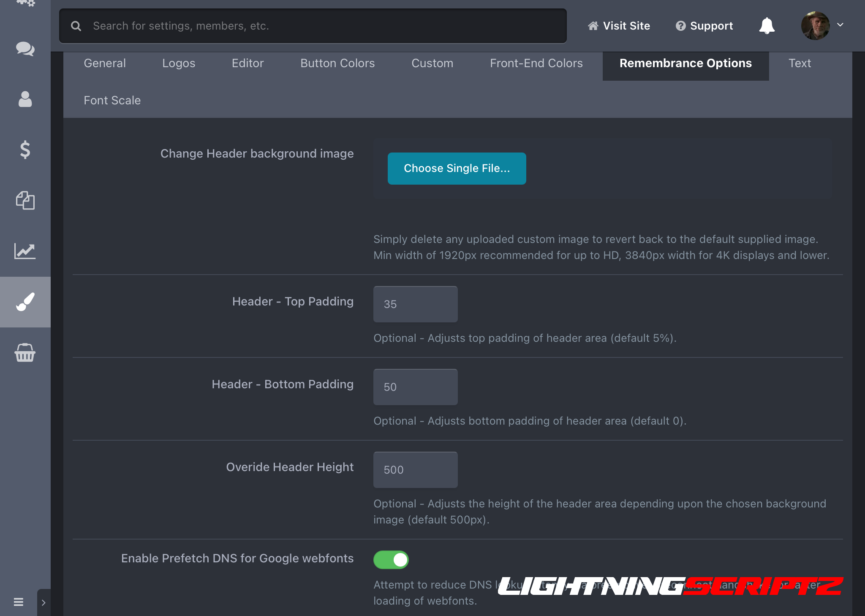Click the Choose Single File button
Screen dimensions: 865x616
[457, 169]
